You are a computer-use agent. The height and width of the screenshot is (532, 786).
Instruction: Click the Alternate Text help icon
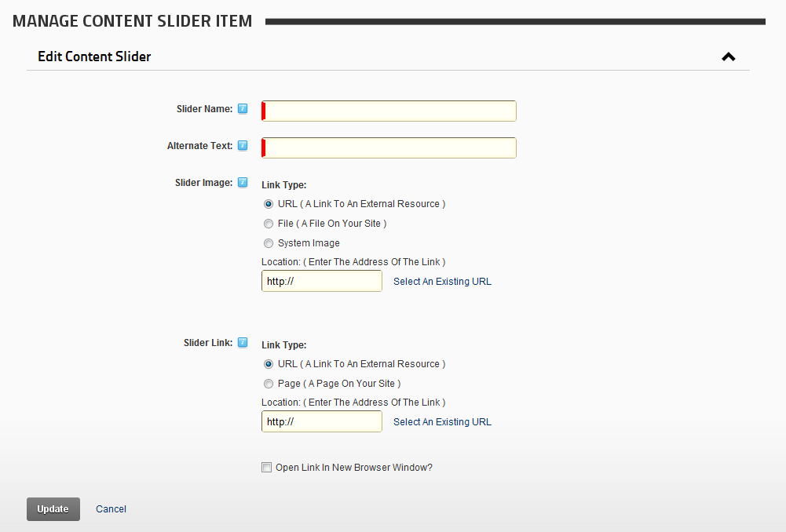pyautogui.click(x=243, y=146)
